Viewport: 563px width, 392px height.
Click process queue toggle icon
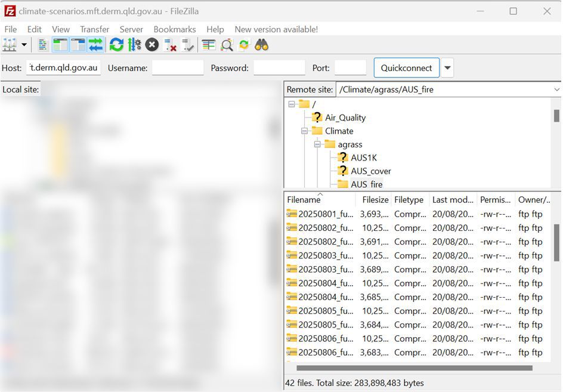(x=134, y=45)
